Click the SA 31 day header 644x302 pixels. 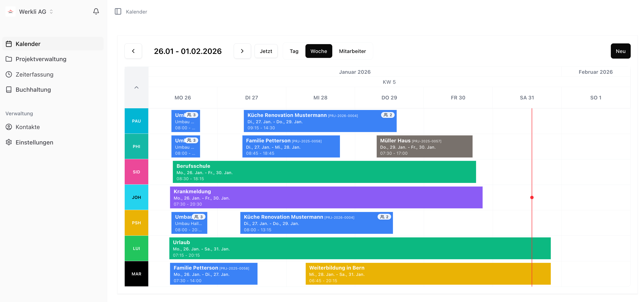(527, 98)
